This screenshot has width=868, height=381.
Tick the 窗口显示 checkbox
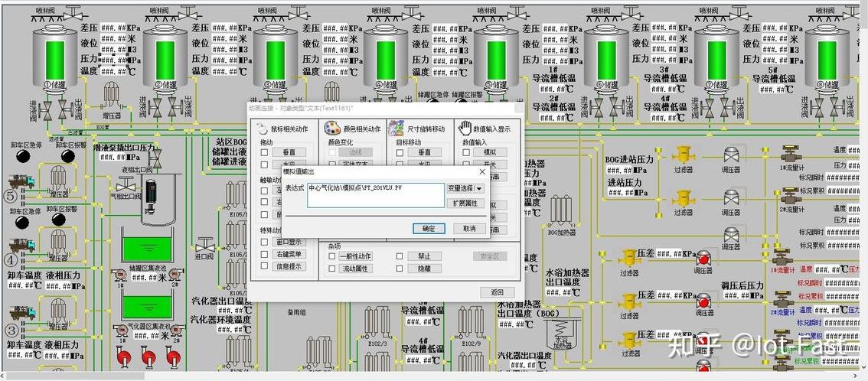coord(264,242)
